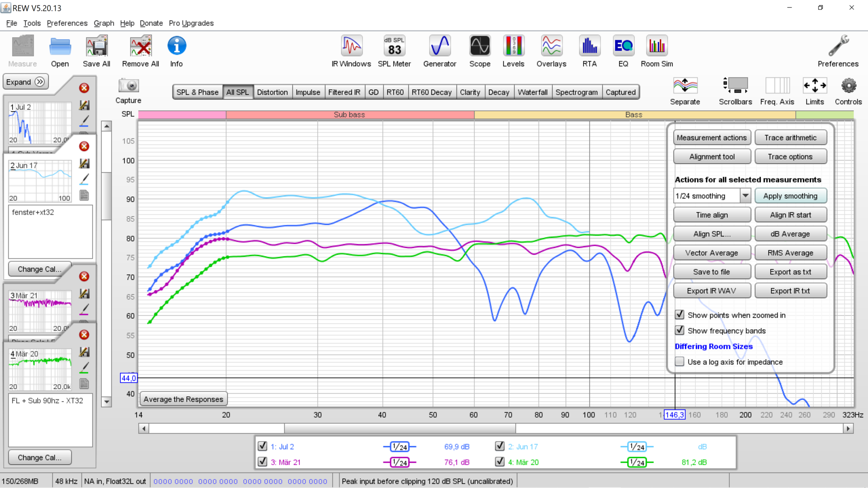
Task: Click the Apply smoothing button
Action: pyautogui.click(x=790, y=196)
